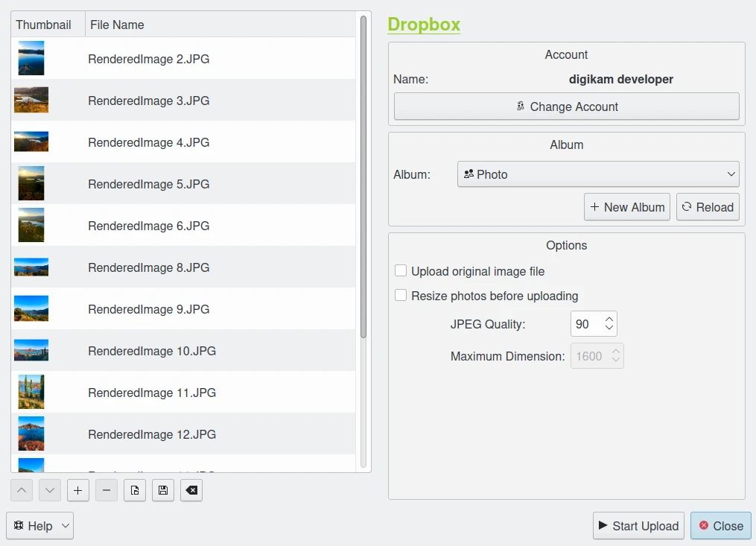Save the image list with floppy icon
This screenshot has height=546, width=756.
(x=163, y=490)
